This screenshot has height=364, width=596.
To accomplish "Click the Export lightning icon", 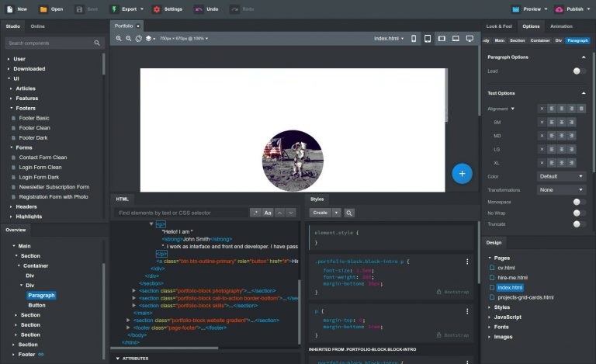I will (113, 9).
